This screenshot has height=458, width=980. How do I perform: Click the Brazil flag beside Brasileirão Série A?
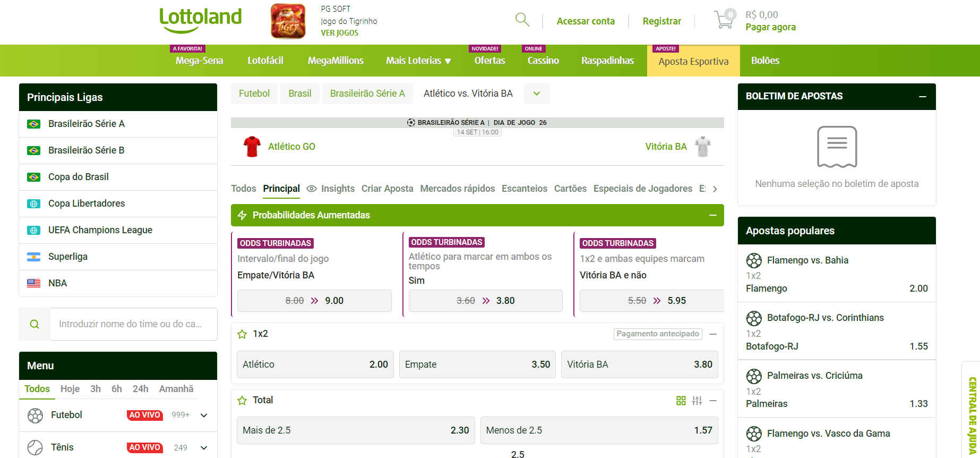click(33, 124)
